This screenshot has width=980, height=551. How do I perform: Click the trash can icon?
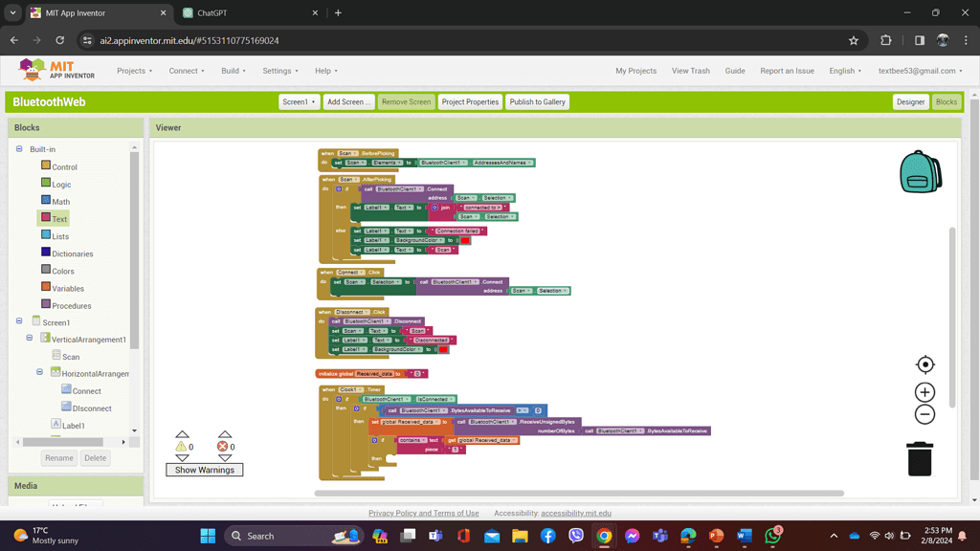tap(919, 458)
